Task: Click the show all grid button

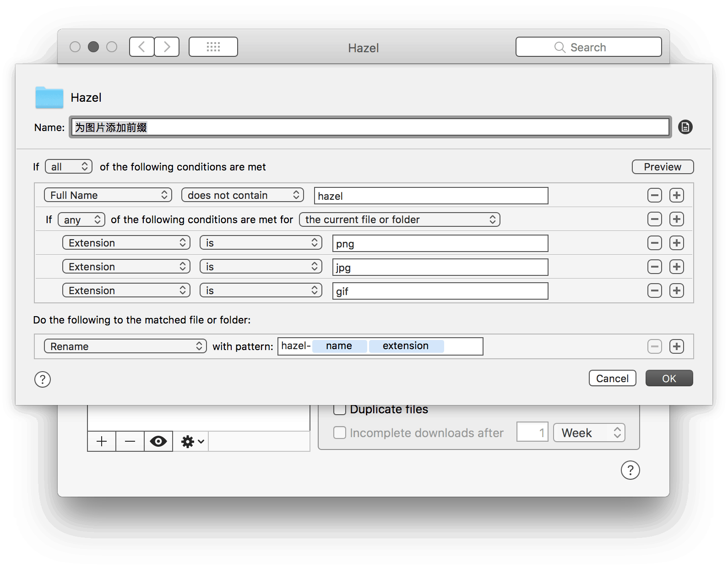Action: (x=213, y=47)
